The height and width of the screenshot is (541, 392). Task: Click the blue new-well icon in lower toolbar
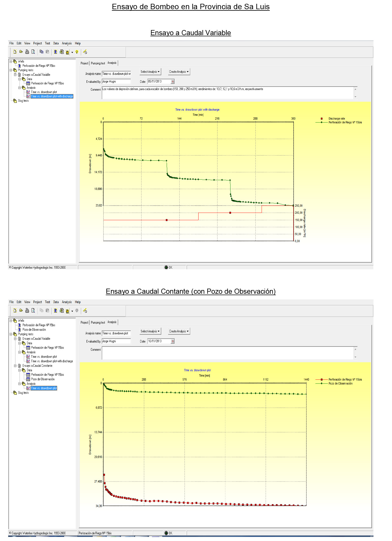[55, 311]
